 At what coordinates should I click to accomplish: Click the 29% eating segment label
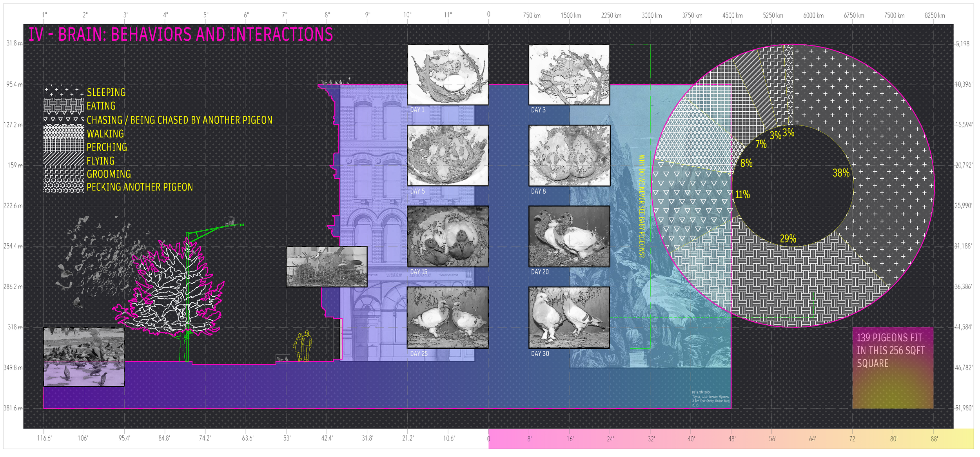click(x=788, y=239)
